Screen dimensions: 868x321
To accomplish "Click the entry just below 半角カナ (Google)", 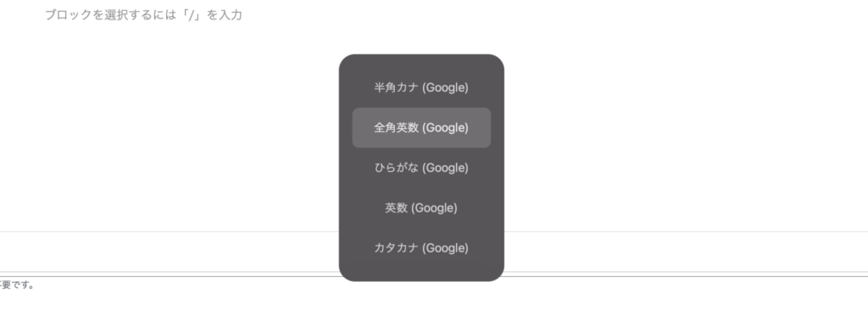I will tap(421, 128).
